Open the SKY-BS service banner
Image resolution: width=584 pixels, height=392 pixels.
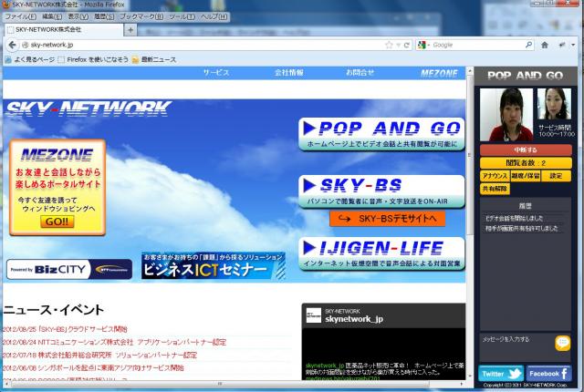pos(381,191)
